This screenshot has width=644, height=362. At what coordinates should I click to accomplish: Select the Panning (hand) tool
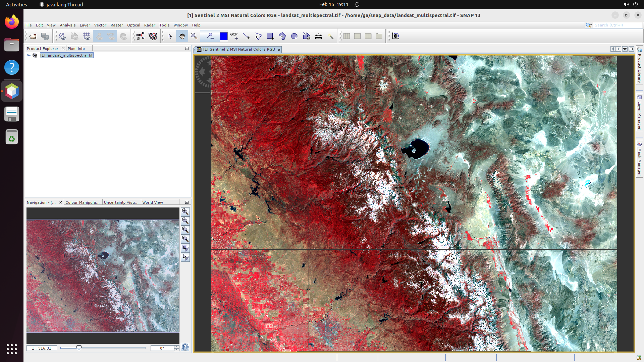click(x=182, y=36)
